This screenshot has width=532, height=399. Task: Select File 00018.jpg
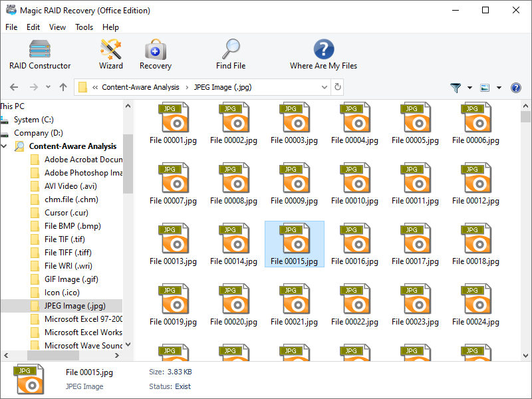[475, 244]
